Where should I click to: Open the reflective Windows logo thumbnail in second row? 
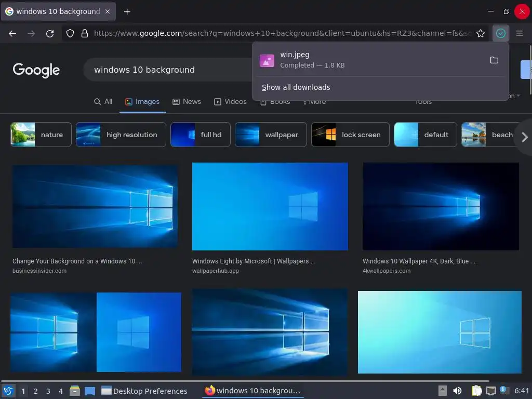click(270, 332)
